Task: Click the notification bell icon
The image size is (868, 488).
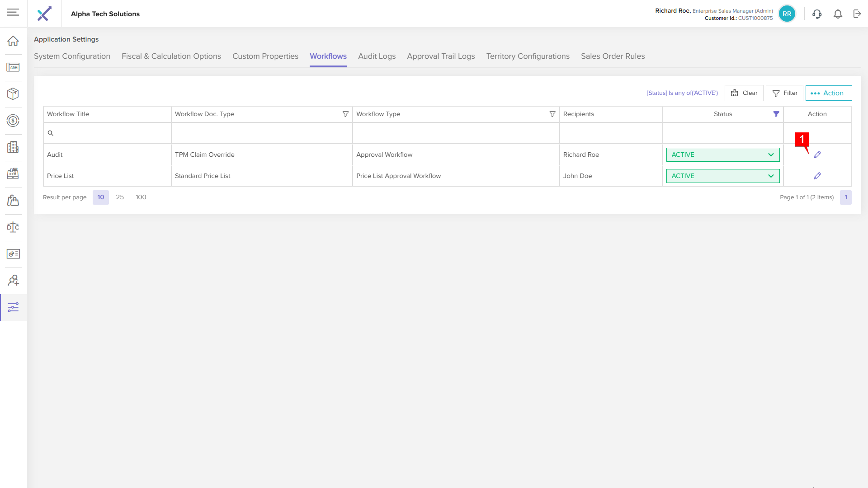Action: click(838, 14)
